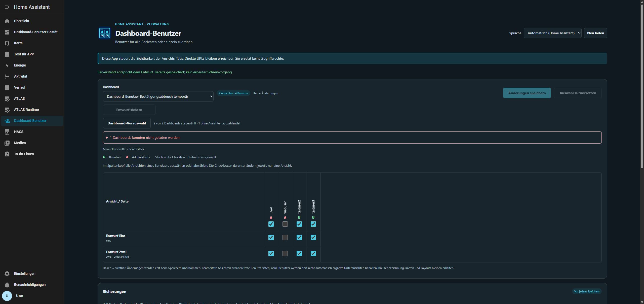Click Auswahl zurücksetzen button
This screenshot has width=644, height=304.
click(x=578, y=93)
